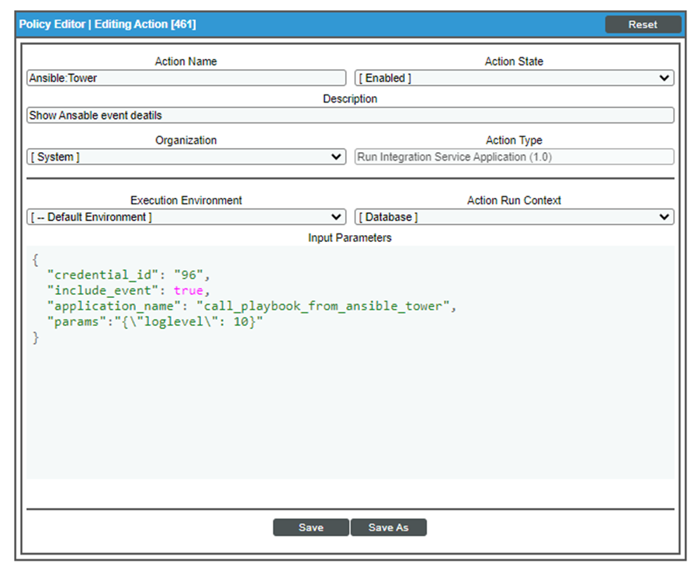
Task: Click the Execution Environment label
Action: [185, 201]
